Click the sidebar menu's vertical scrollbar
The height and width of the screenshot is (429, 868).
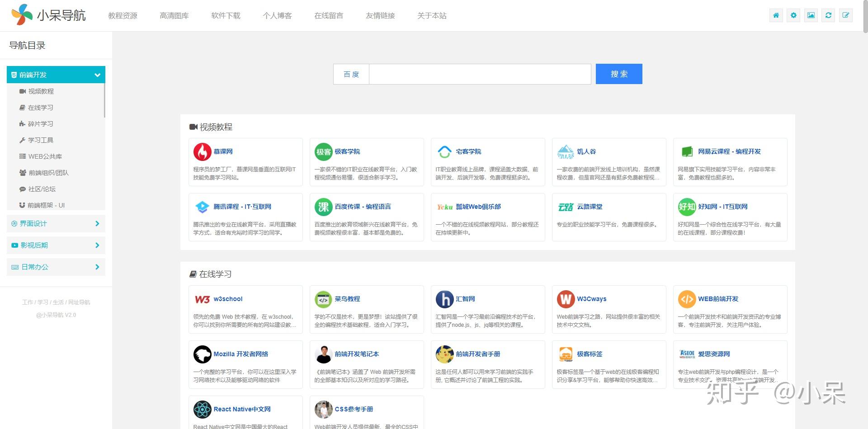click(x=104, y=100)
